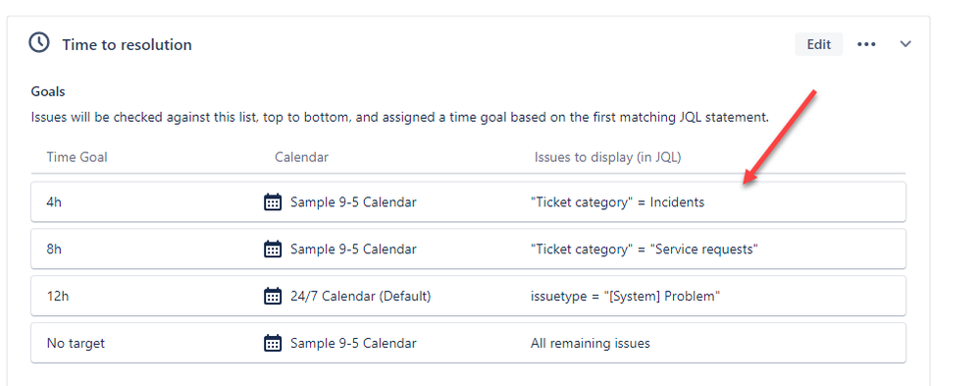Click the "Ticket category" = Incidents JQL
The height and width of the screenshot is (386, 980).
pyautogui.click(x=617, y=202)
